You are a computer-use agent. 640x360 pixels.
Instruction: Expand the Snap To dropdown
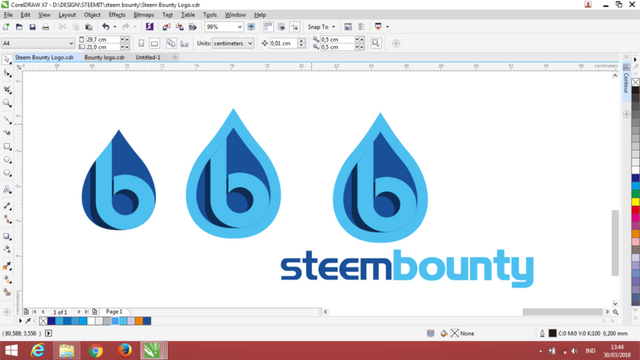tap(333, 27)
